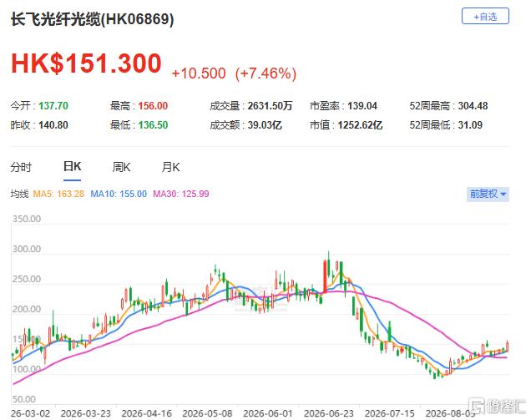Click the MA30: 125.99 indicator label
Screen dimensions: 531x420
181,194
